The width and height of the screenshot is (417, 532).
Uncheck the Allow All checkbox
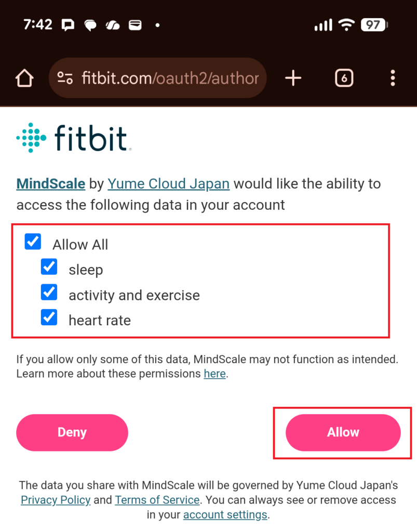point(33,242)
